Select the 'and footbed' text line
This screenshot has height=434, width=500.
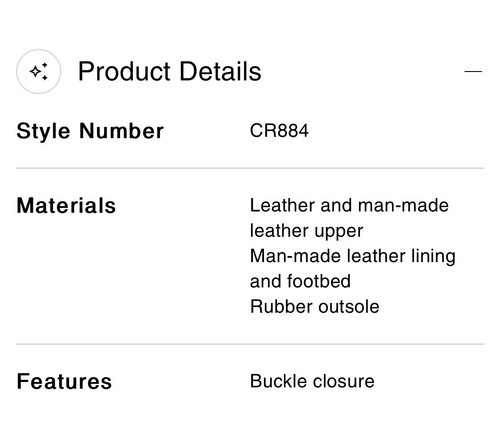[300, 281]
